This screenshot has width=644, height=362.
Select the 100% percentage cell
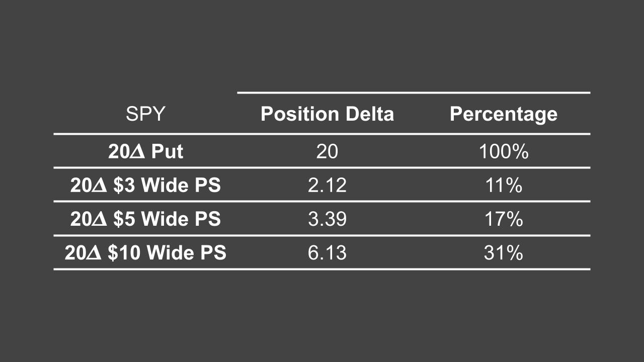click(503, 151)
